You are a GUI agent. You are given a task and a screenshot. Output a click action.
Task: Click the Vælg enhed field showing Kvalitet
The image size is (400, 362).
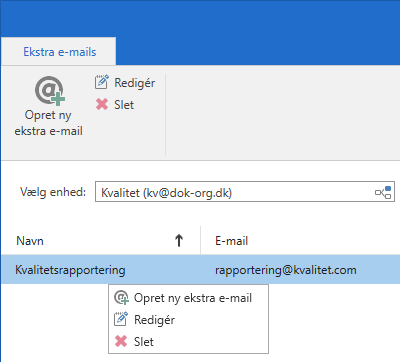point(245,192)
